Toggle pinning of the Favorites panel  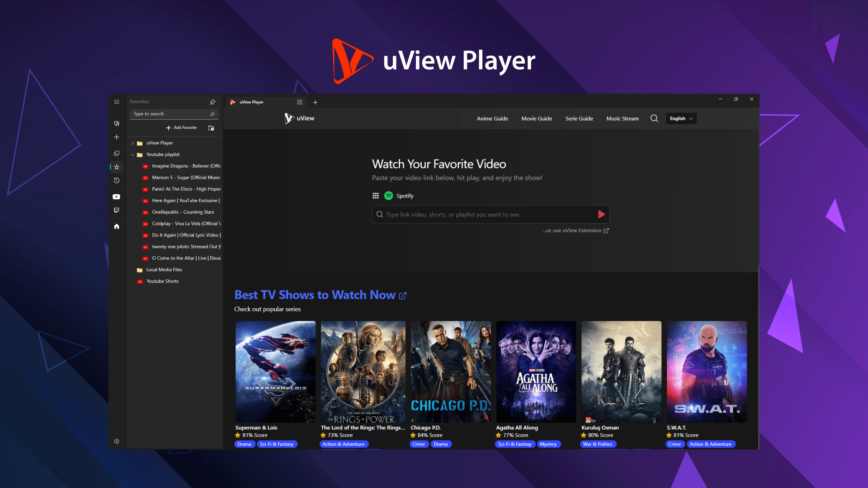click(212, 102)
